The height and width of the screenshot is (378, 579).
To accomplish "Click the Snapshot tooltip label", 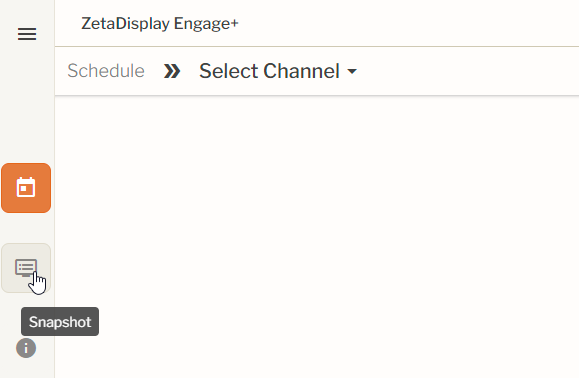I will 60,322.
